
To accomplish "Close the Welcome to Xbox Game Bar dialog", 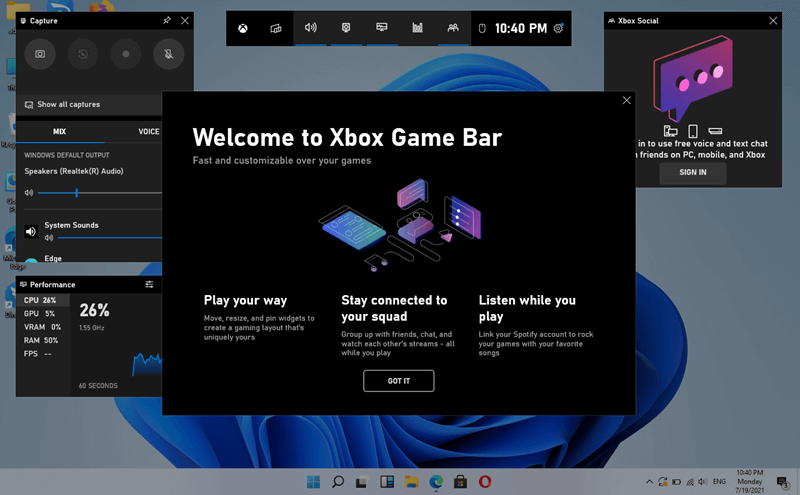I will pyautogui.click(x=627, y=100).
